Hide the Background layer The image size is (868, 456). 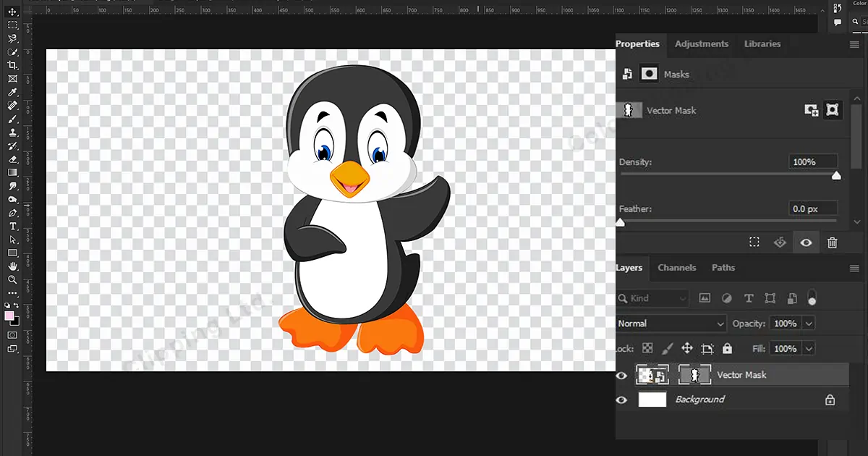pos(622,400)
